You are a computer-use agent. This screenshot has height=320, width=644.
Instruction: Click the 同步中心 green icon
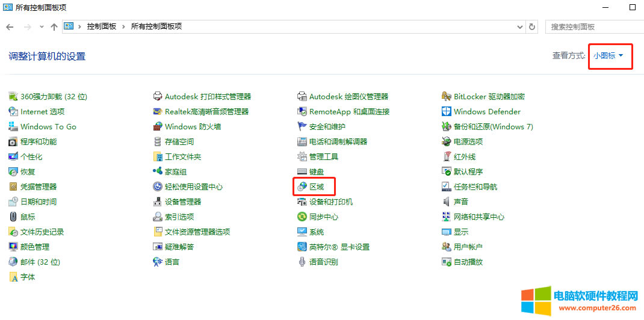pyautogui.click(x=302, y=217)
